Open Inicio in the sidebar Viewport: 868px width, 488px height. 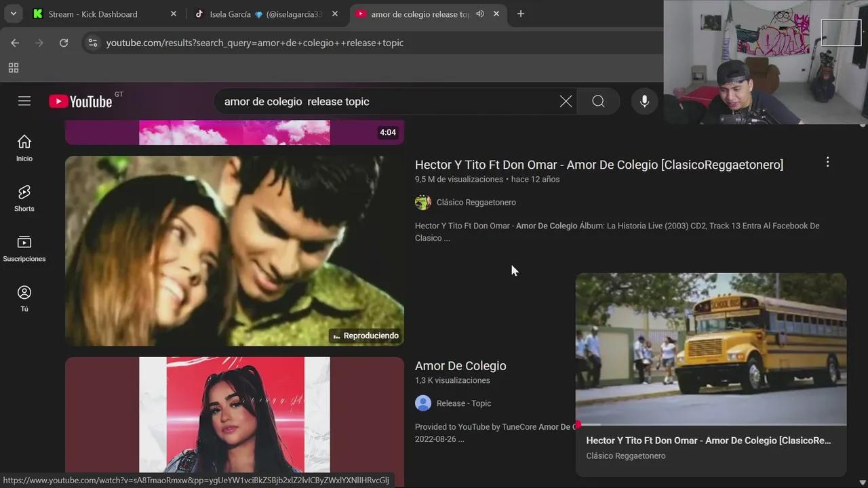tap(24, 148)
